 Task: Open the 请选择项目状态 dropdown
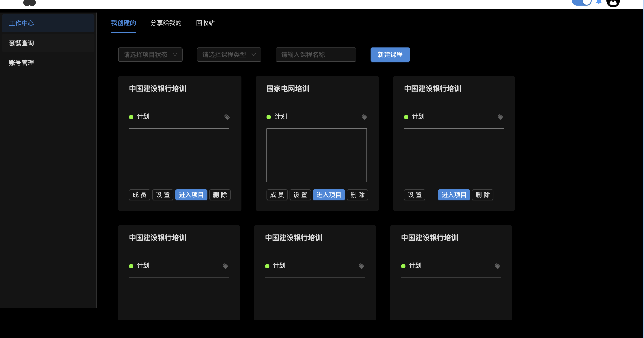point(150,54)
